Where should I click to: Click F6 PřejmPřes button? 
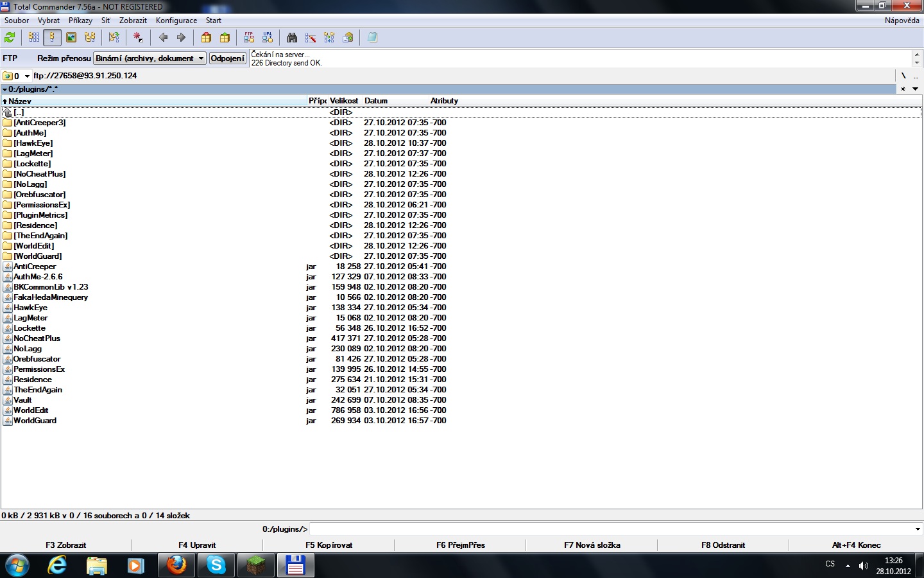460,545
